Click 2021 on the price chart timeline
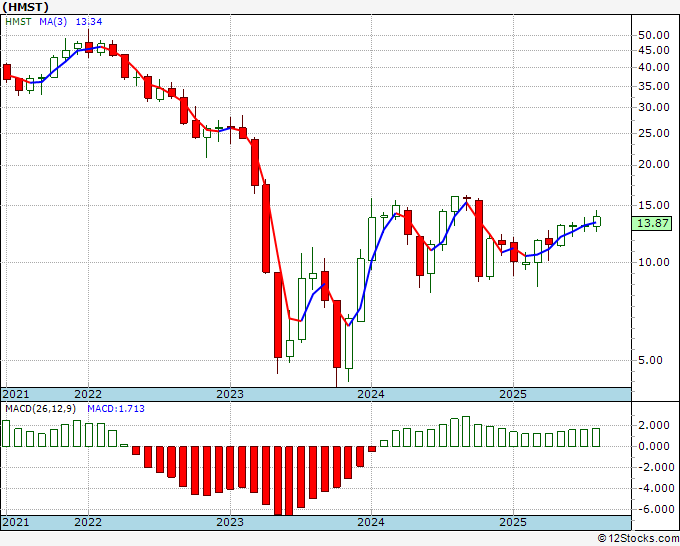Screen dimensions: 680x546 (16, 394)
